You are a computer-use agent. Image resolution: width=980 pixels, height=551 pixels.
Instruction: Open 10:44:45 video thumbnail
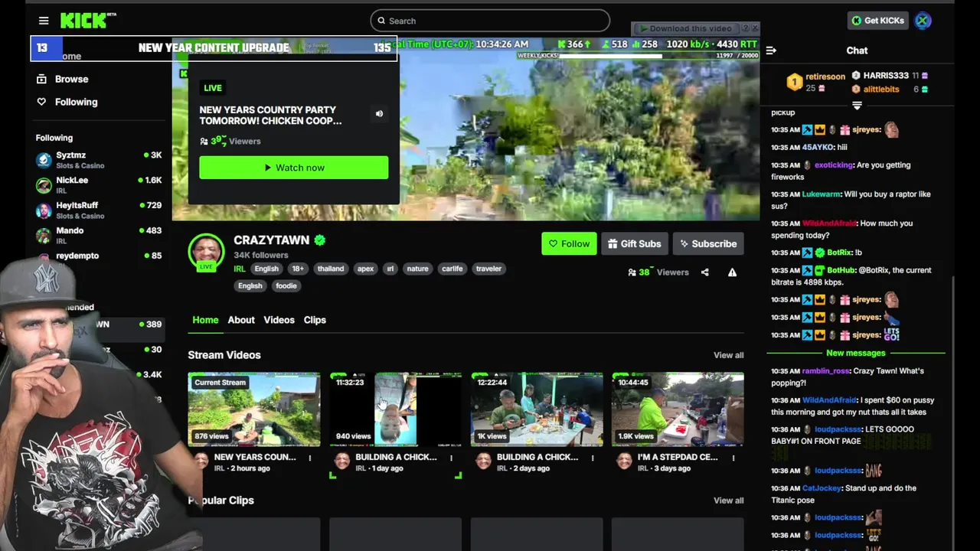(678, 409)
